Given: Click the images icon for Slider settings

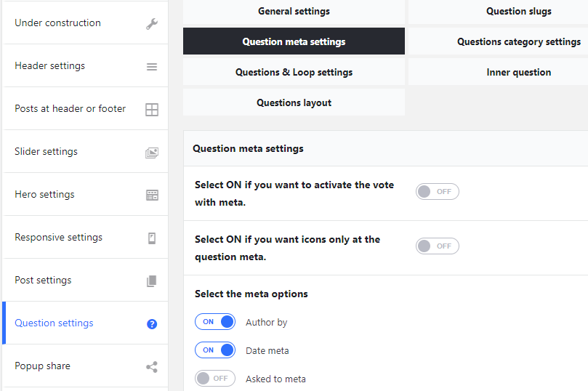Looking at the screenshot, I should (x=152, y=153).
